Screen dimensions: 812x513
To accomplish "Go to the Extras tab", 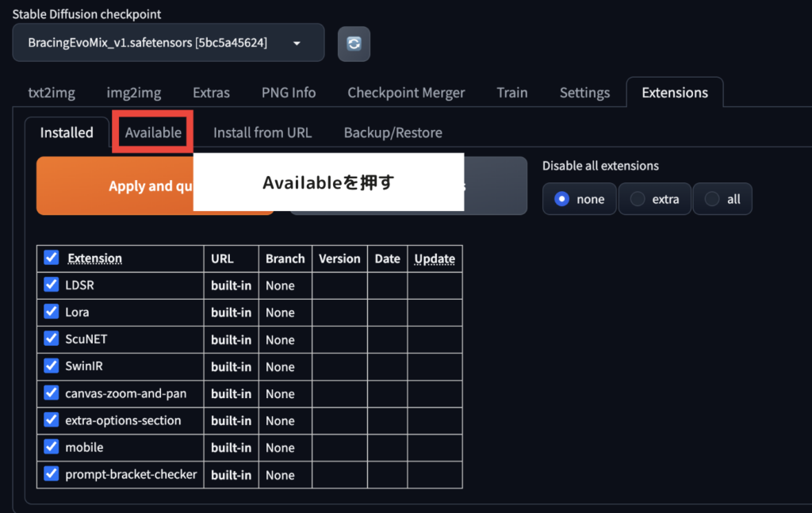I will pos(211,93).
